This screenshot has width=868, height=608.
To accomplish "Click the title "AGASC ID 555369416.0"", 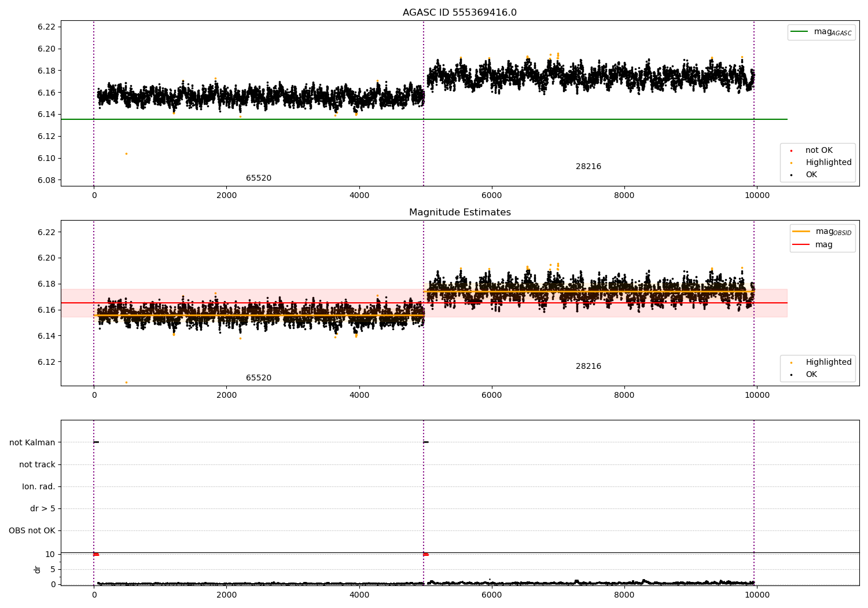I will (x=459, y=13).
